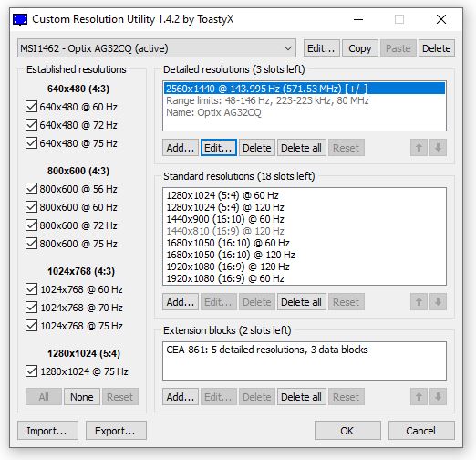
Task: Uncheck 800x600 @ 75 Hz
Action: pyautogui.click(x=31, y=244)
